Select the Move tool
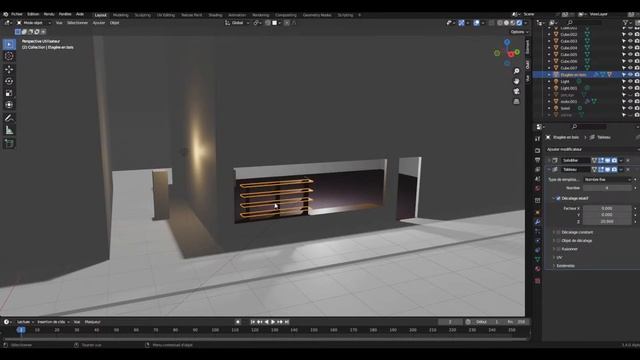Viewport: 640px width, 360px height. [x=9, y=69]
